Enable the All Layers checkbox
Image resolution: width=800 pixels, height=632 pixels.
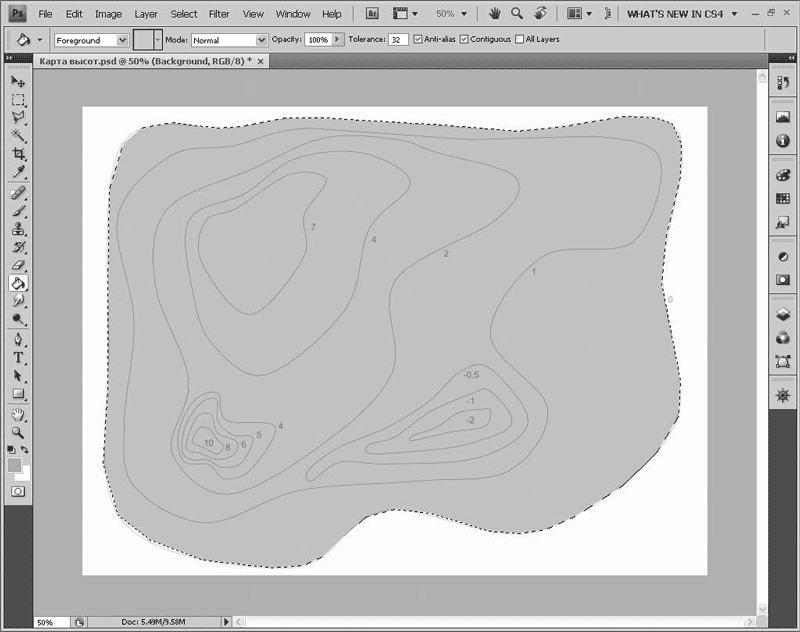(x=518, y=39)
